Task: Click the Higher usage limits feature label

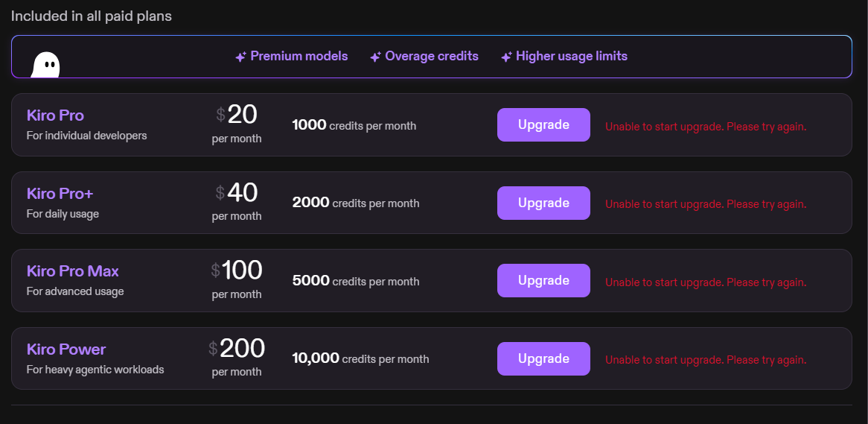Action: [x=572, y=56]
